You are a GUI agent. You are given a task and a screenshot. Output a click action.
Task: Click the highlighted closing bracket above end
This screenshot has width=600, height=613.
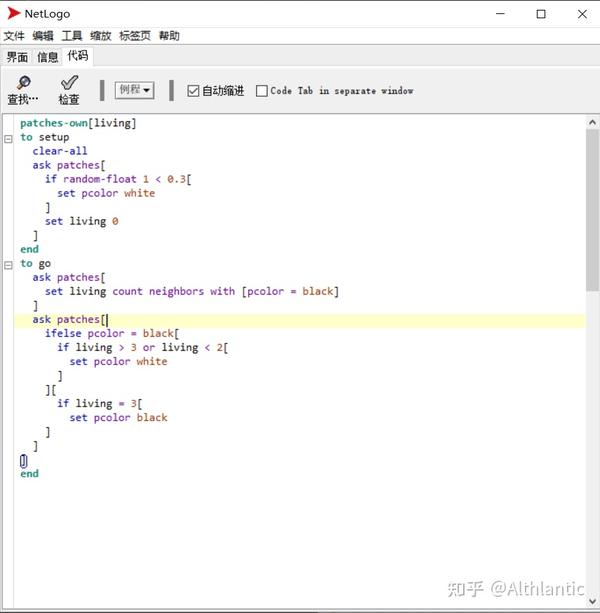[x=23, y=461]
